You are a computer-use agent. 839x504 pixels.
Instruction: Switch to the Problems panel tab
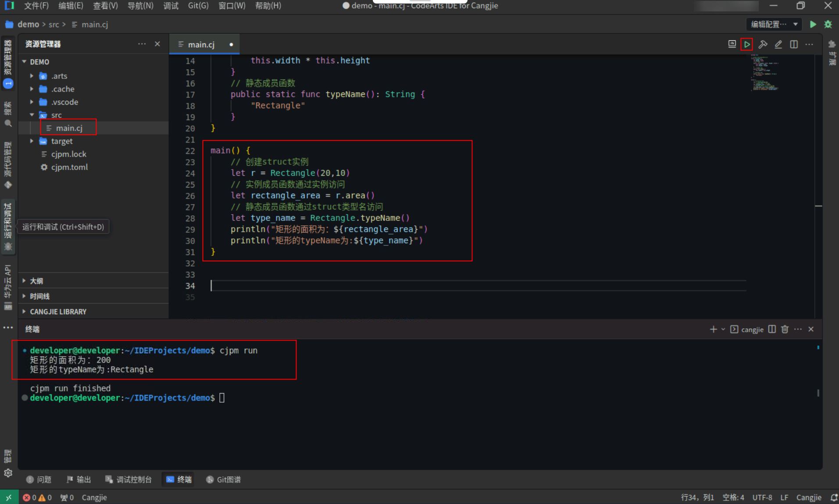(39, 479)
